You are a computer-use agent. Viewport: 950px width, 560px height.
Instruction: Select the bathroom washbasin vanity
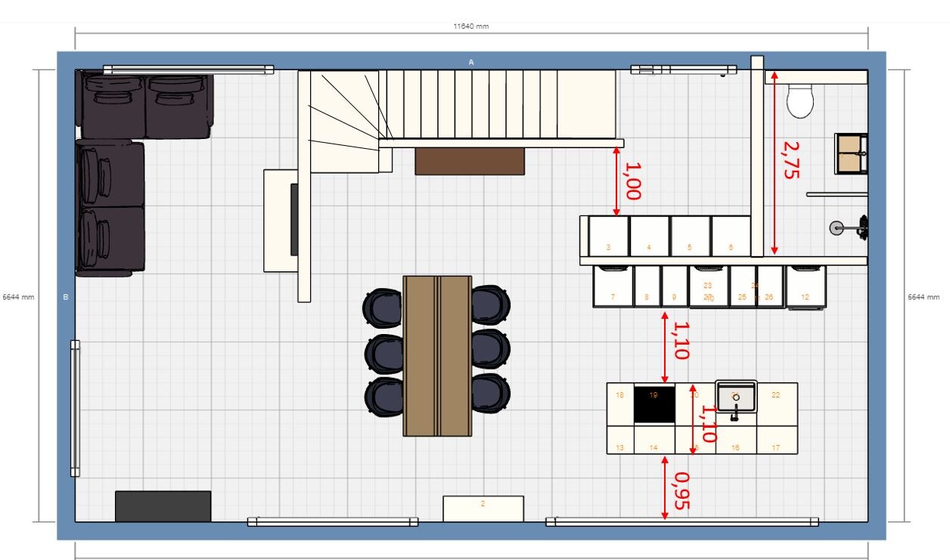click(x=851, y=153)
